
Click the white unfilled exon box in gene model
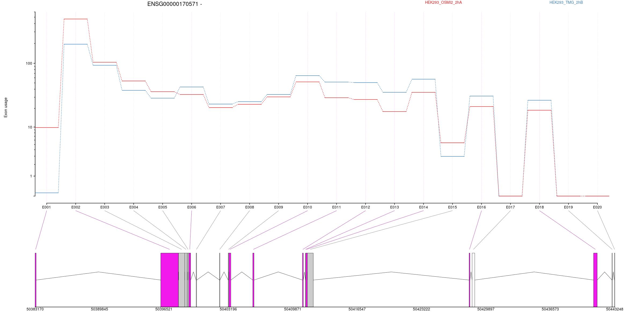coord(473,280)
